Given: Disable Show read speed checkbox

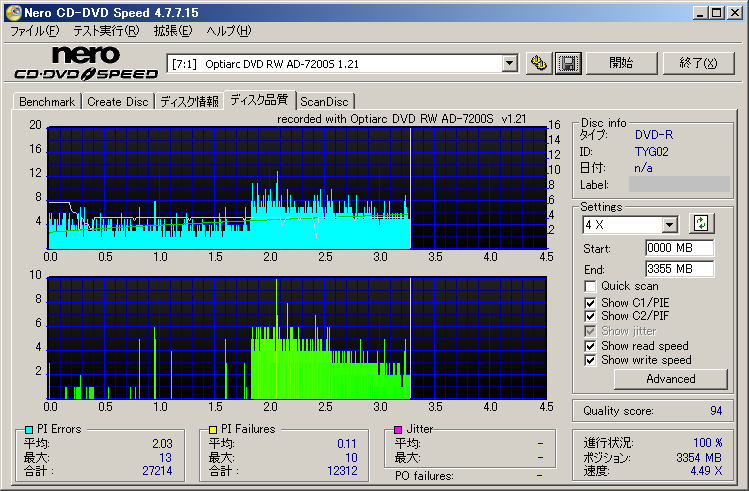Looking at the screenshot, I should [x=590, y=346].
